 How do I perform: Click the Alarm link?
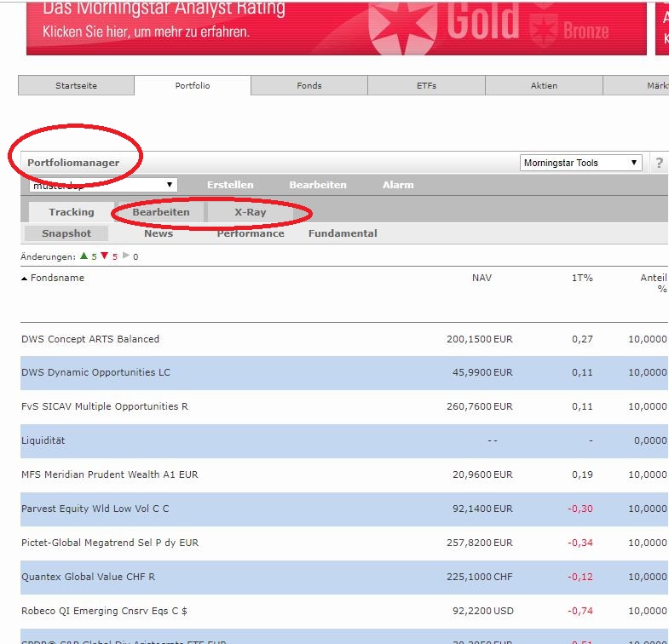[x=398, y=185]
